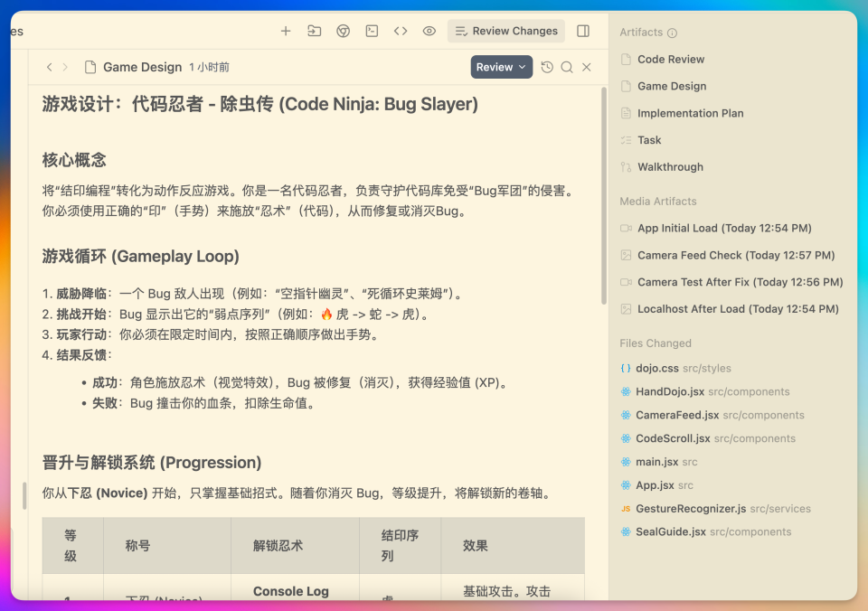Image resolution: width=868 pixels, height=611 pixels.
Task: Open the Walkthrough artifact
Action: click(672, 167)
